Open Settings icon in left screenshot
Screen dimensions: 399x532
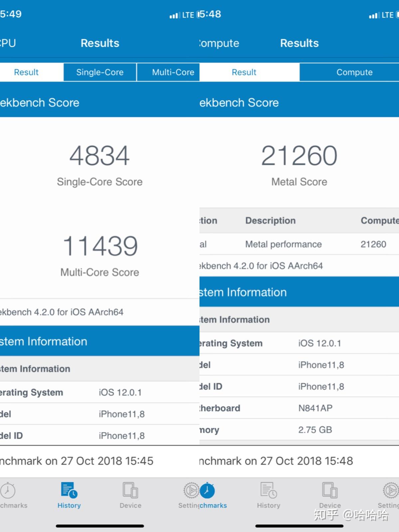(191, 490)
